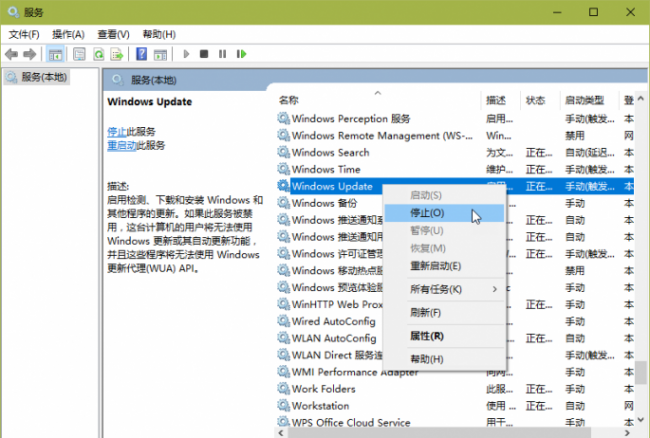Click the Pause service toolbar icon
The width and height of the screenshot is (650, 438).
[223, 54]
